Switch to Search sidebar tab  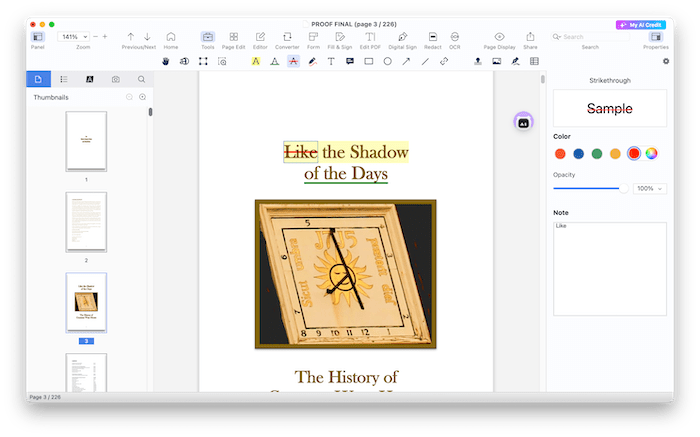click(x=141, y=79)
